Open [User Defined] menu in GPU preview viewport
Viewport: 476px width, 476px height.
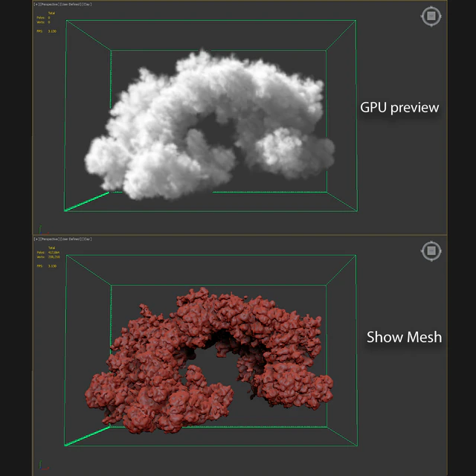pos(71,4)
